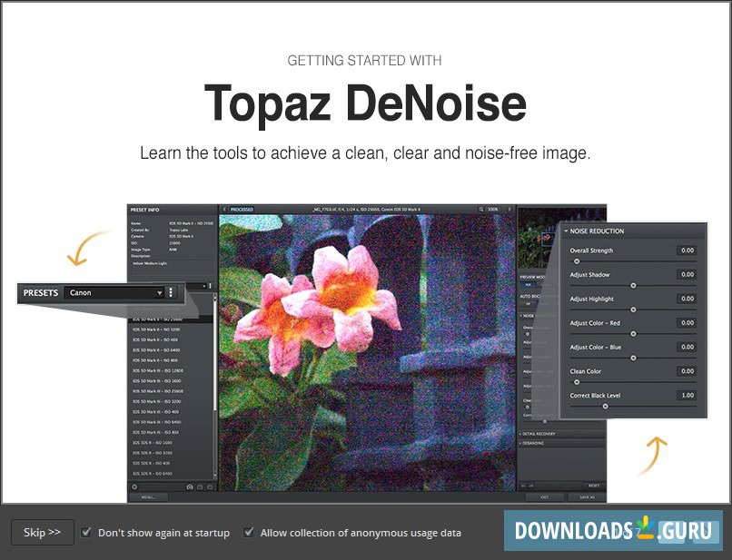Click the SAVE AS button

coord(587,497)
